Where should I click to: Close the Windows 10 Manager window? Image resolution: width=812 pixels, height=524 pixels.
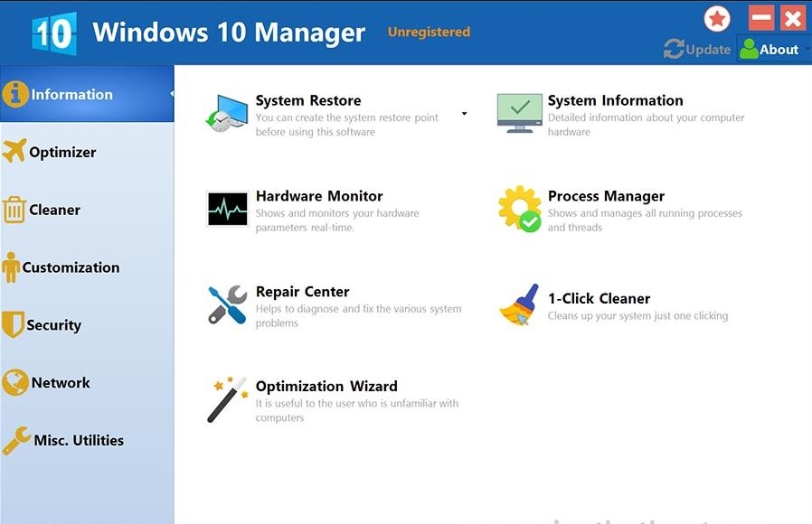coord(793,18)
